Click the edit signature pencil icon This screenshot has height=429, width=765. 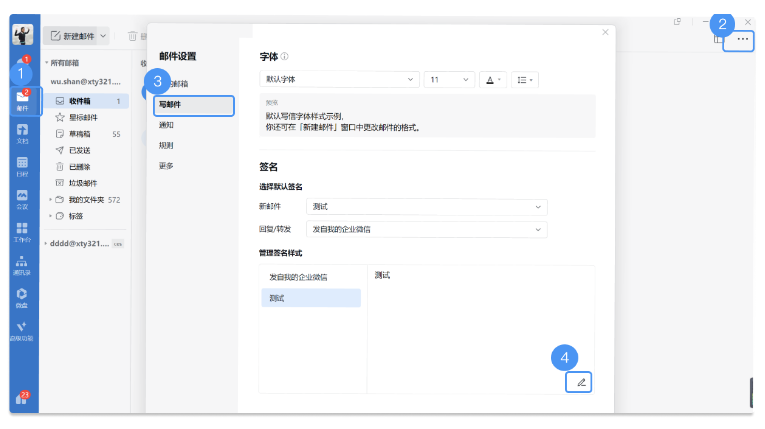pyautogui.click(x=582, y=382)
